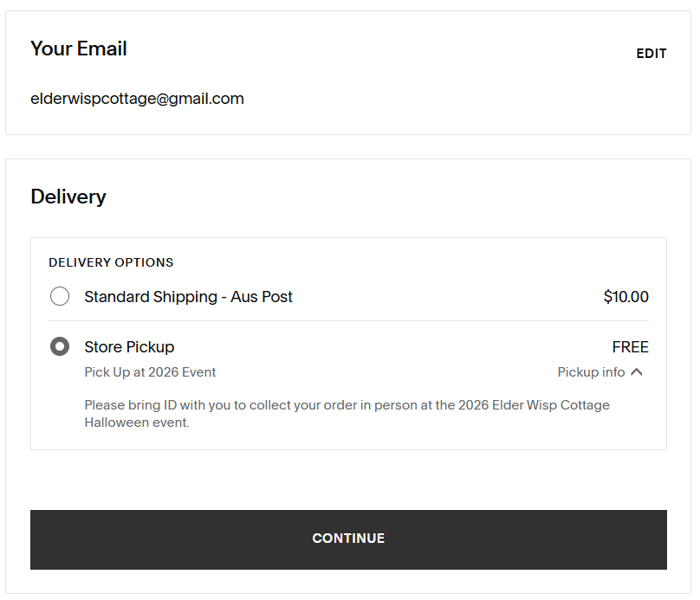The height and width of the screenshot is (600, 700).
Task: Click the Your Email heading
Action: 79,48
